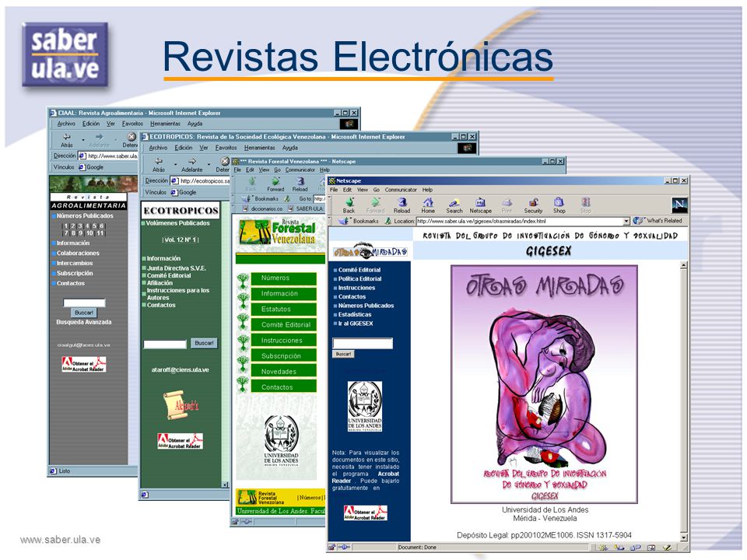747x560 pixels.
Task: Open Communicator menu in front Netscape window
Action: coord(401,190)
